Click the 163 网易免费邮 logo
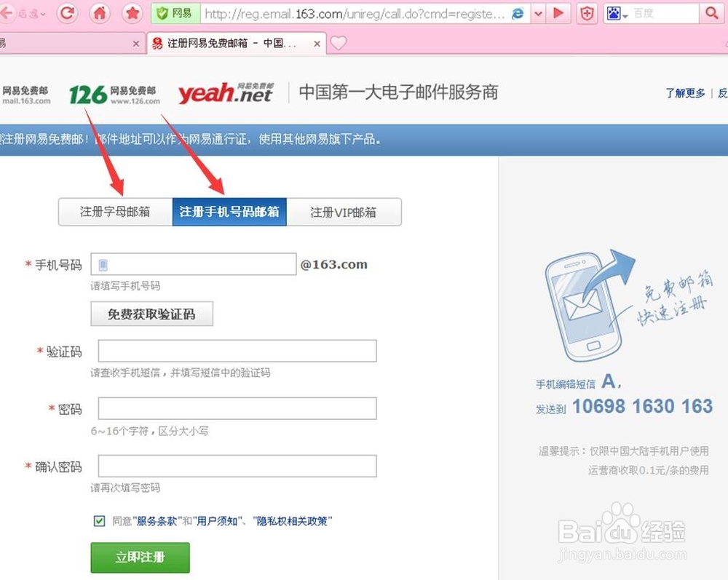The height and width of the screenshot is (580, 728). point(25,94)
